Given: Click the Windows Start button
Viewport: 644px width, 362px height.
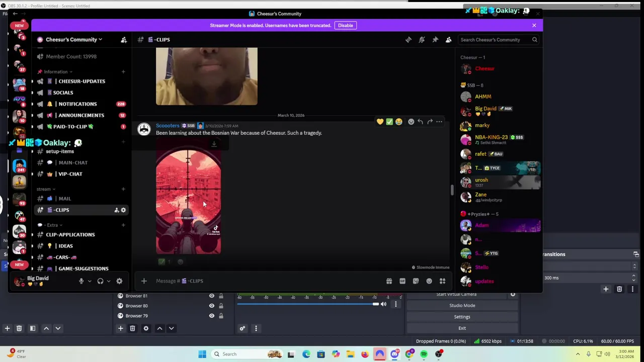Looking at the screenshot, I should pyautogui.click(x=202, y=354).
